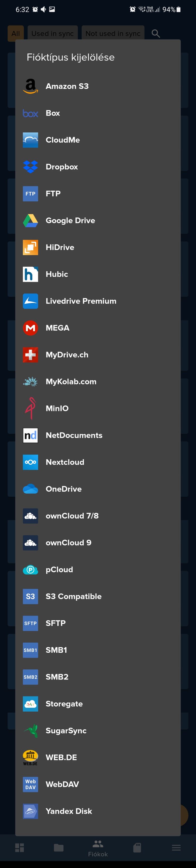Tap the battery indicator in status bar

click(178, 10)
